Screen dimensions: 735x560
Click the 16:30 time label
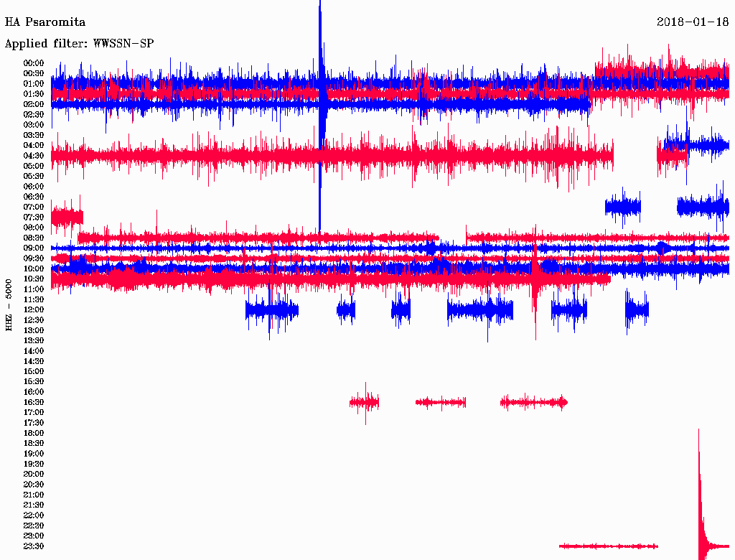coord(34,403)
